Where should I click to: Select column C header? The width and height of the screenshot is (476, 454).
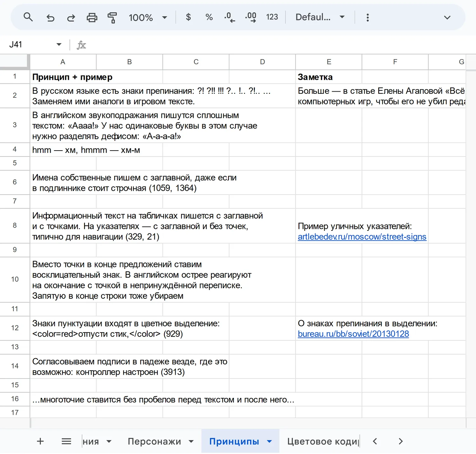[196, 62]
